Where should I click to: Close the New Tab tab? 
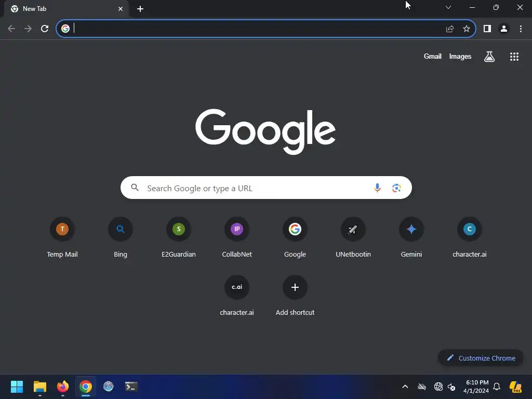[x=121, y=9]
